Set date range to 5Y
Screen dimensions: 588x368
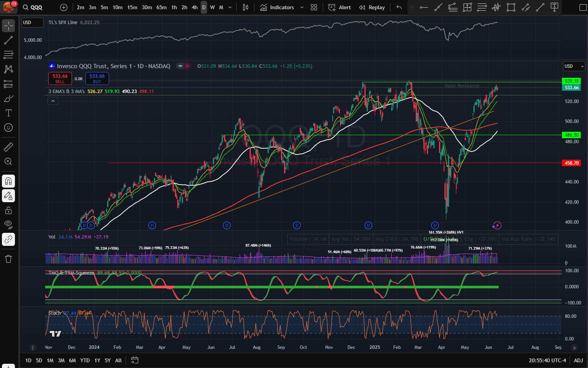tap(108, 360)
